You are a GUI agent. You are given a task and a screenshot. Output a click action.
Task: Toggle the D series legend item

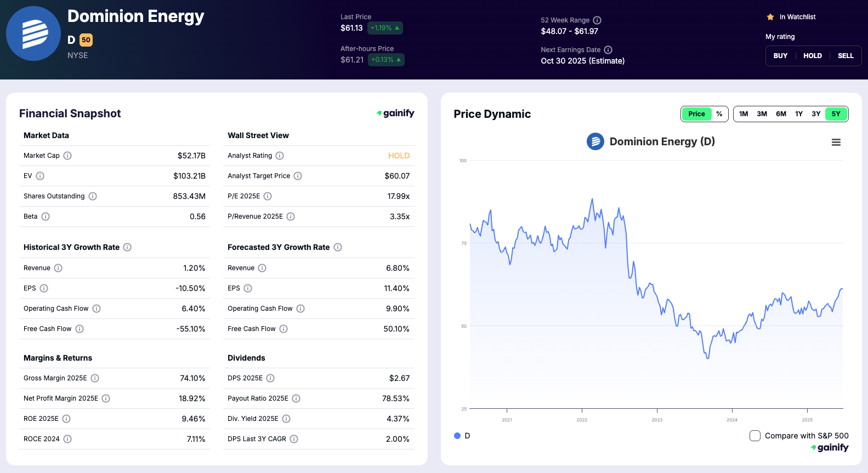(462, 436)
